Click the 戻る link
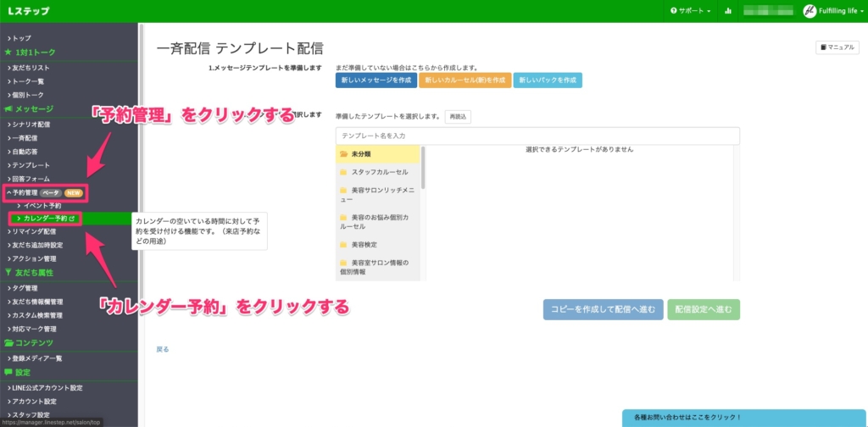This screenshot has width=868, height=427. (x=163, y=349)
